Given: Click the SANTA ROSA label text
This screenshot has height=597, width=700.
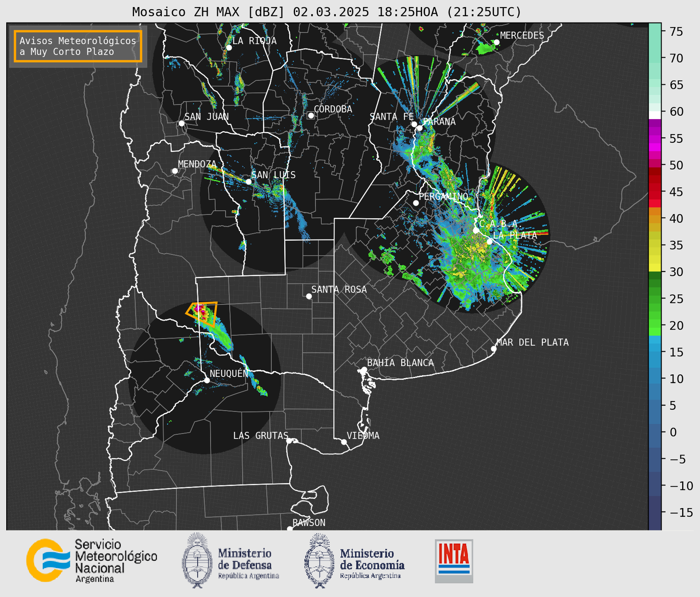Looking at the screenshot, I should coord(339,289).
